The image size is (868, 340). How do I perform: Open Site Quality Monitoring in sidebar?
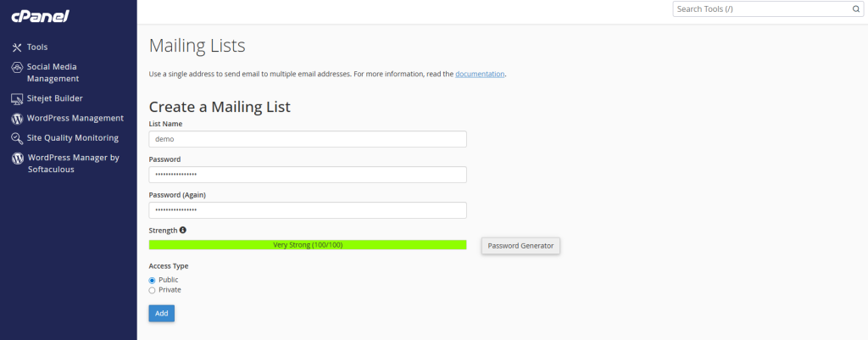point(73,138)
